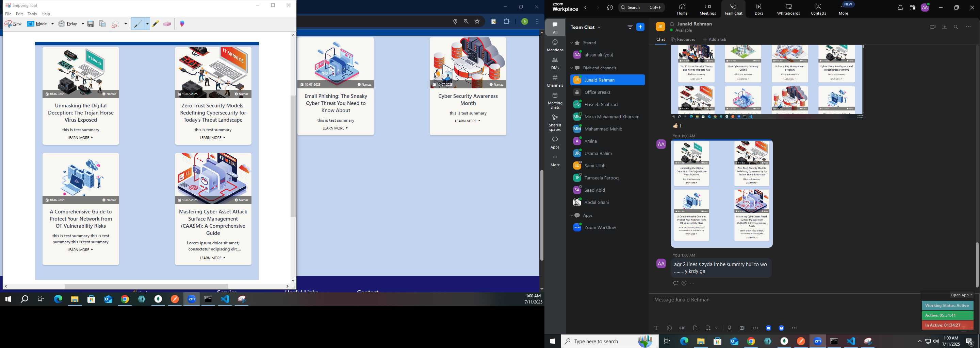Select the Highlighter tool in Snipping Tool

tap(155, 24)
